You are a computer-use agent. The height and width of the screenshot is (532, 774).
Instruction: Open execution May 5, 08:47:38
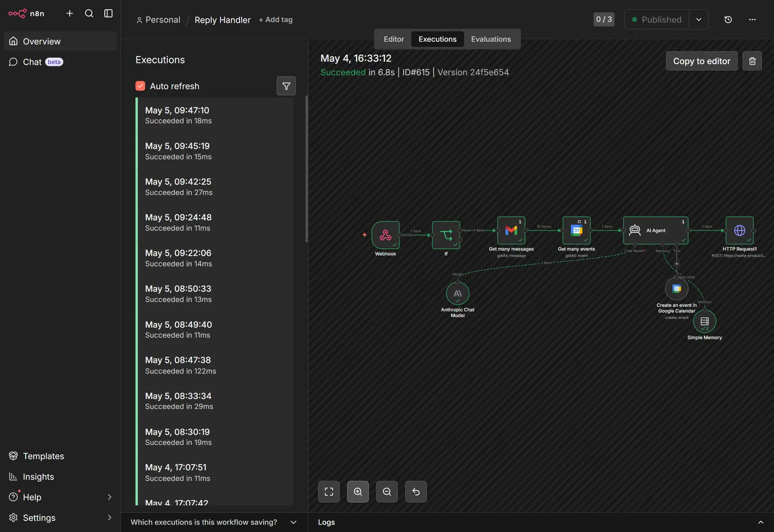(215, 365)
